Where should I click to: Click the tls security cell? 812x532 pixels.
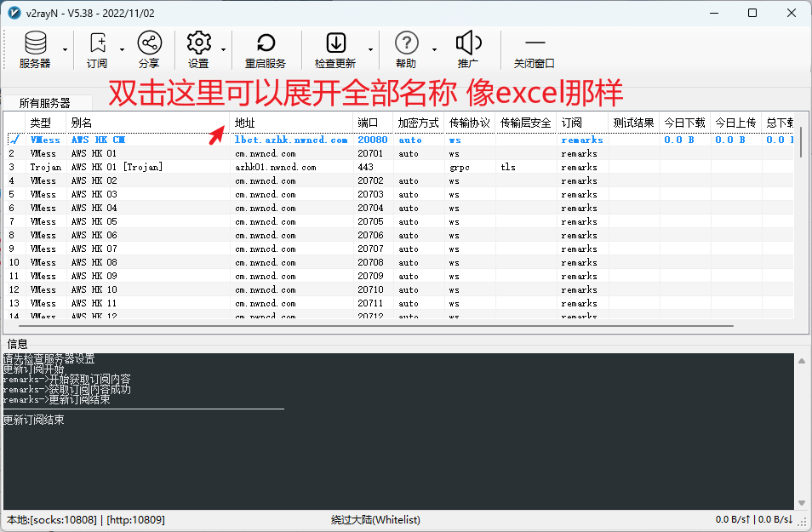tap(508, 168)
